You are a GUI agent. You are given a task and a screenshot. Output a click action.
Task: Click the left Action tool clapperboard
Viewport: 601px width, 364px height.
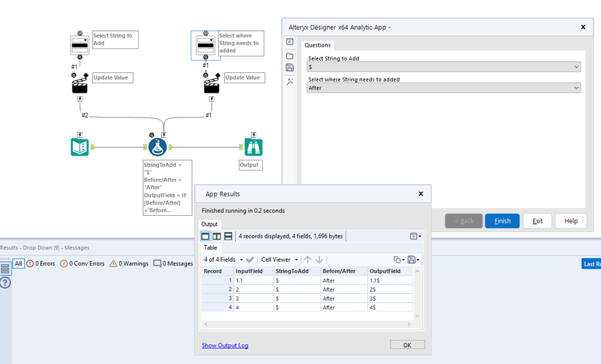click(x=80, y=85)
